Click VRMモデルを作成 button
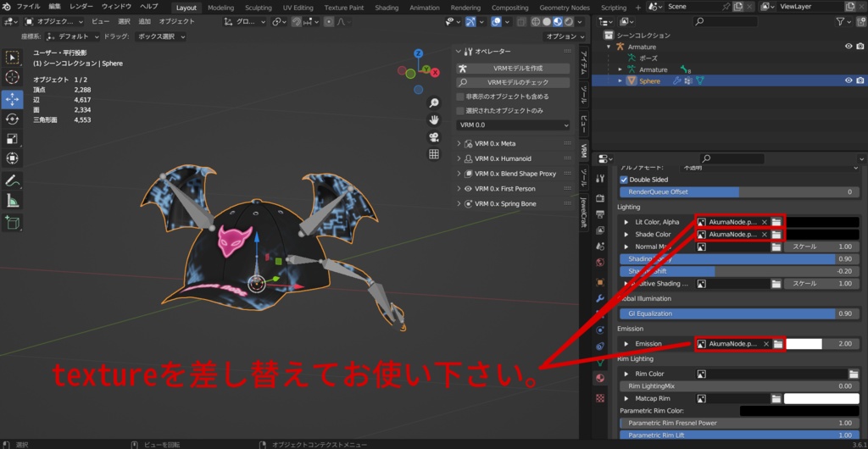The height and width of the screenshot is (449, 868). click(x=513, y=69)
